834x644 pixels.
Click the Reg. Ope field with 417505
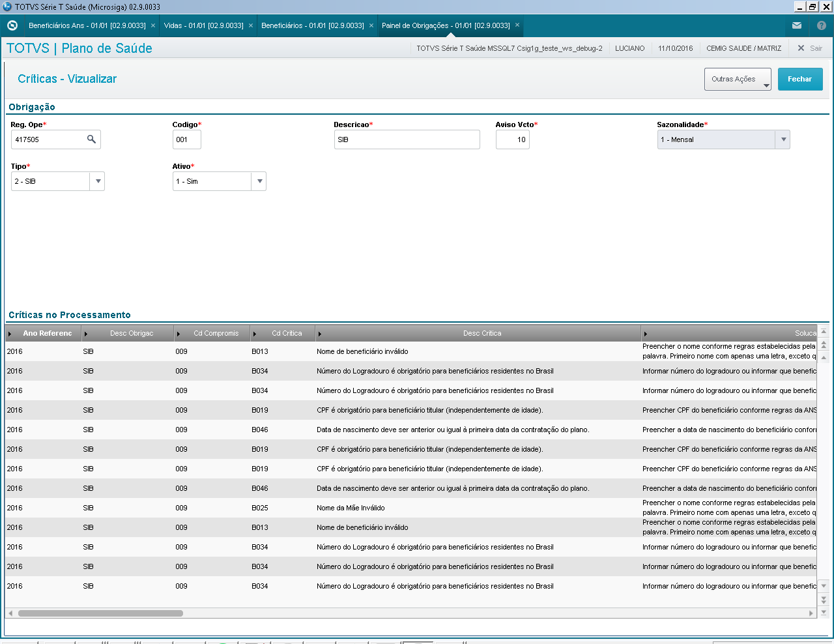pos(56,139)
